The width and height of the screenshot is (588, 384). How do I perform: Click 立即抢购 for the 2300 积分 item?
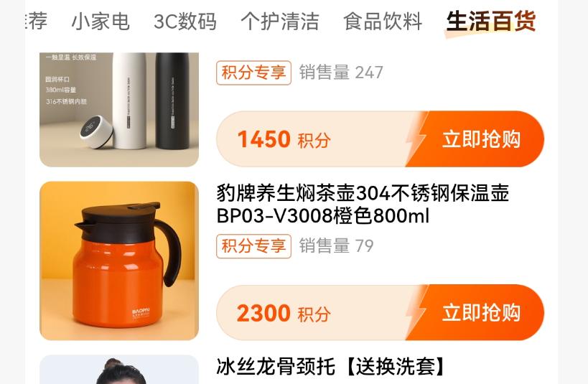481,313
